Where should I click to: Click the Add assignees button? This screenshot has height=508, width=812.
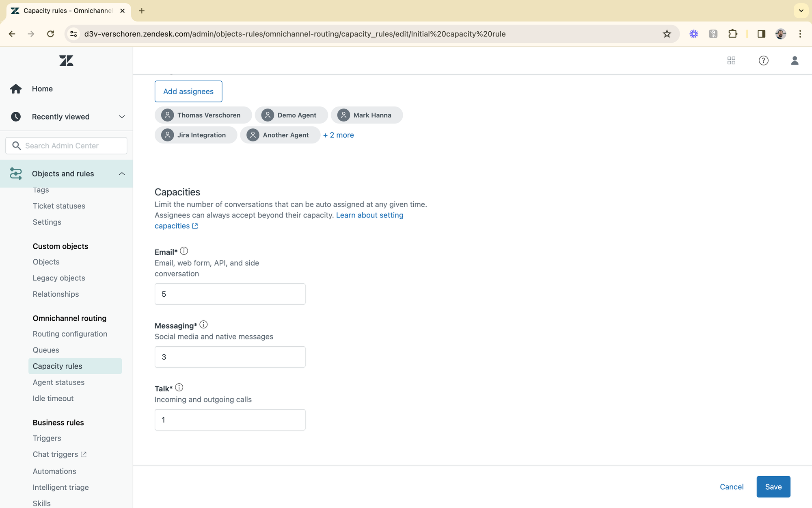pos(188,91)
